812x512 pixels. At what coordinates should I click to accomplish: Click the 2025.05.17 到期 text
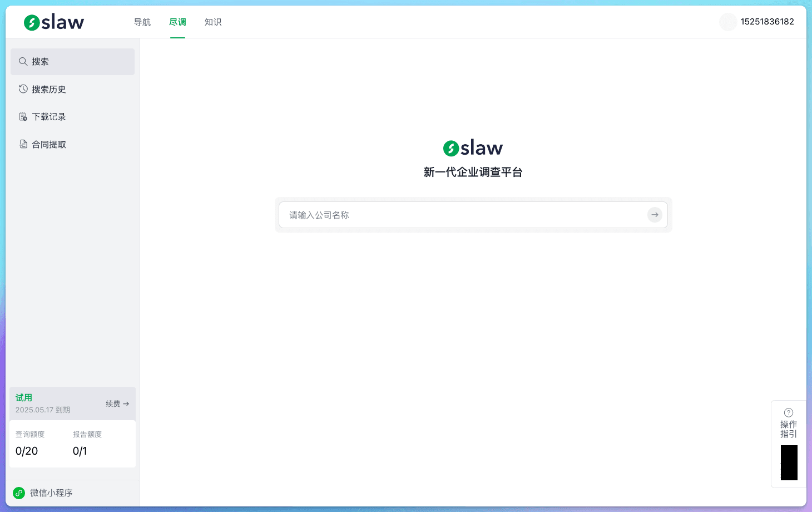point(43,410)
